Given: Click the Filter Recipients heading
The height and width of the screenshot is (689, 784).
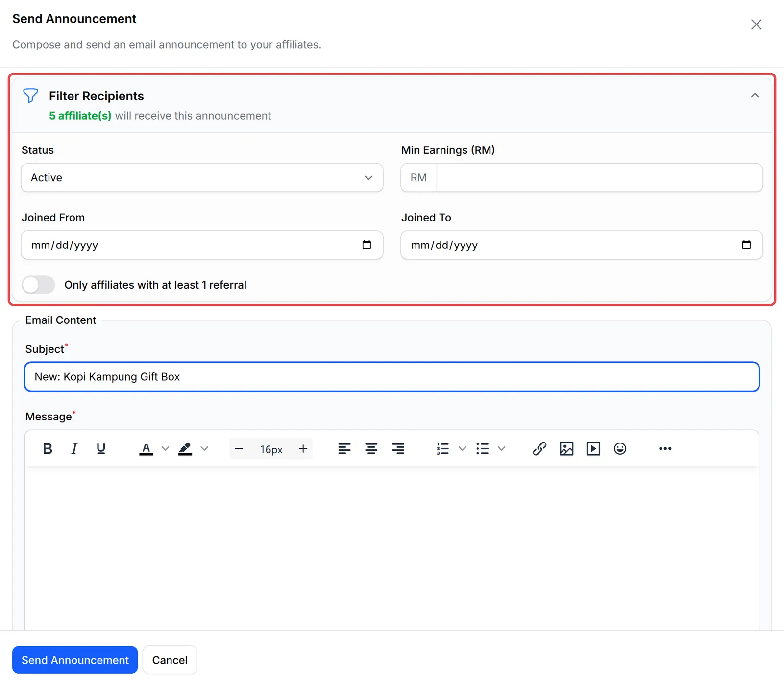Looking at the screenshot, I should [97, 96].
